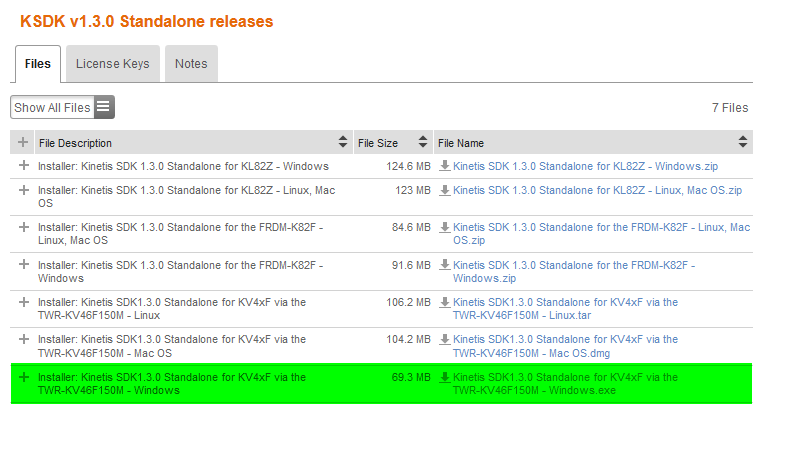Download FRDM-K82F - Linux, Mac OS.zip link
The width and height of the screenshot is (806, 450).
pyautogui.click(x=601, y=233)
